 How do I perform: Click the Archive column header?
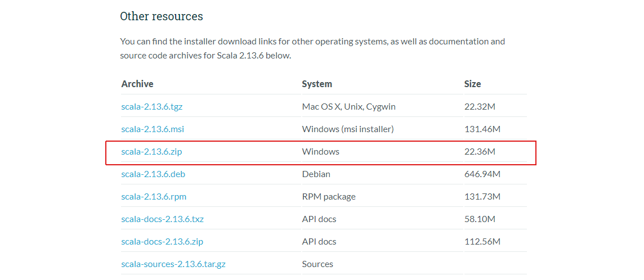click(x=137, y=84)
